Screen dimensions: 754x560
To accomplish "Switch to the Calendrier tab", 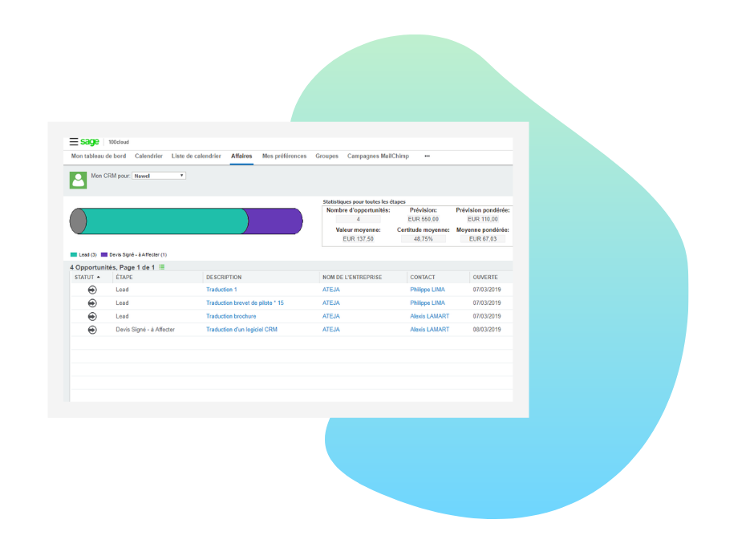I will point(148,156).
